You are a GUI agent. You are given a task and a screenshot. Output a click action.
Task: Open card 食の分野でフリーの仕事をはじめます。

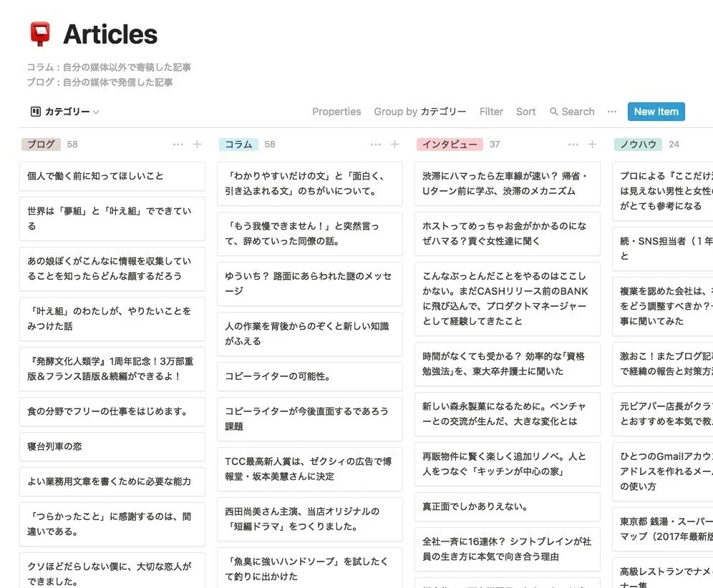[x=112, y=412]
